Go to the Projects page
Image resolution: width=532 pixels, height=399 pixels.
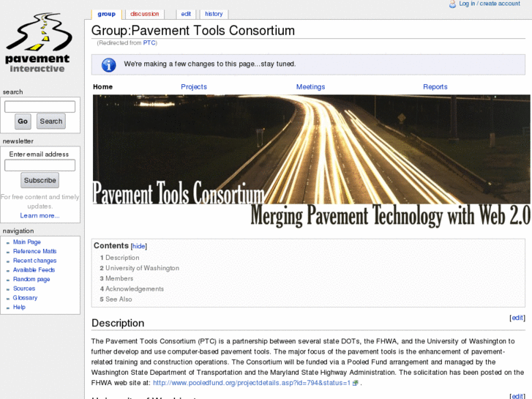[194, 87]
